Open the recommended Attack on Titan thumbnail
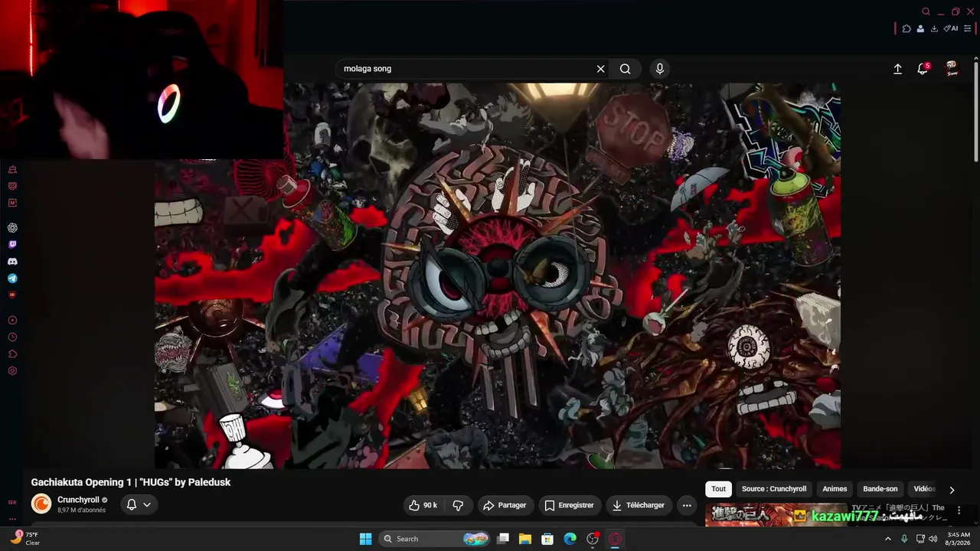The width and height of the screenshot is (980, 551). click(777, 515)
